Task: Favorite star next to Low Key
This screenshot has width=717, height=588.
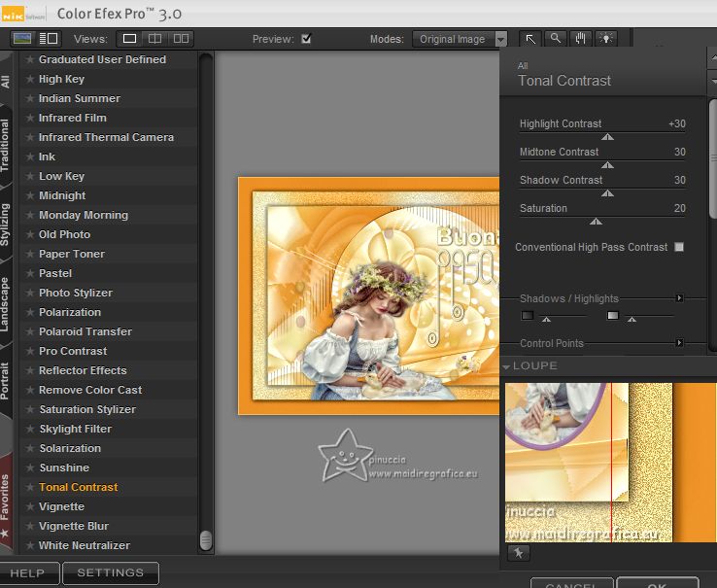Action: pyautogui.click(x=30, y=176)
